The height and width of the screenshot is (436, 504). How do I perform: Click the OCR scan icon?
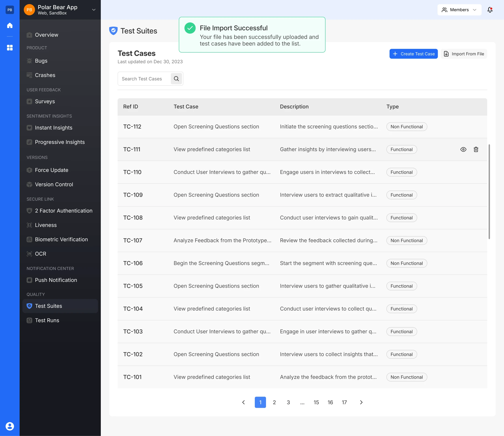pyautogui.click(x=29, y=254)
